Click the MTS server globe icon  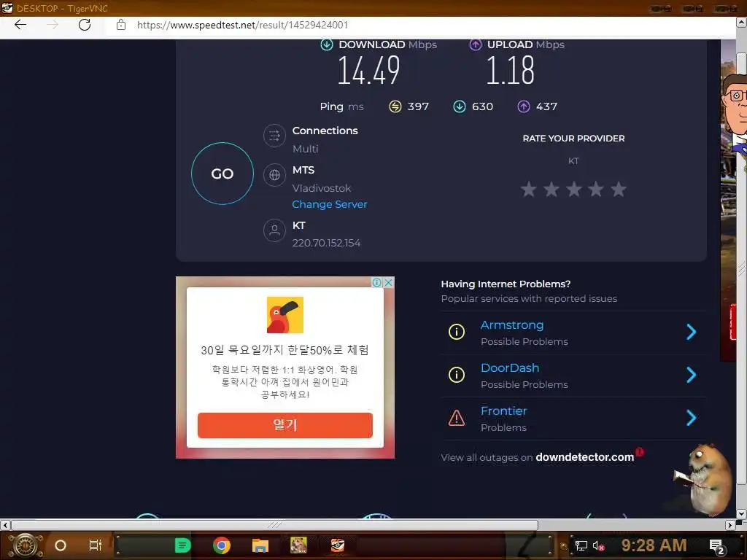point(274,175)
